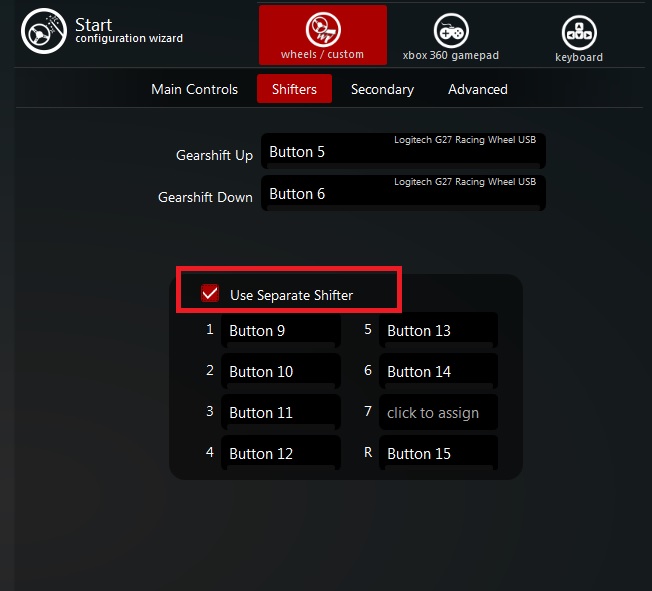Switch to keyboard input icon

pos(578,33)
